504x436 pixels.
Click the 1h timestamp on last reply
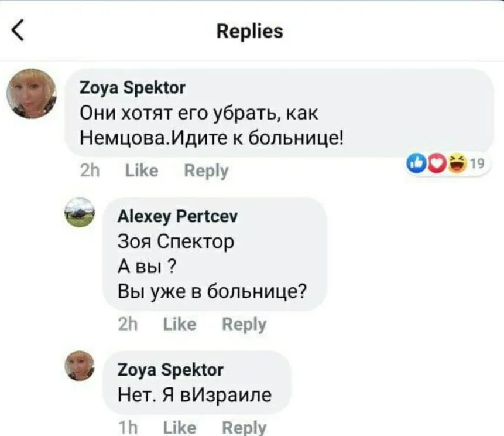pos(128,428)
